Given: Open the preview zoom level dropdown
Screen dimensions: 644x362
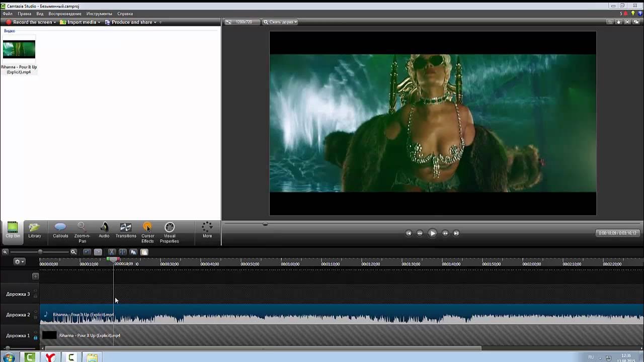Looking at the screenshot, I should click(x=280, y=22).
